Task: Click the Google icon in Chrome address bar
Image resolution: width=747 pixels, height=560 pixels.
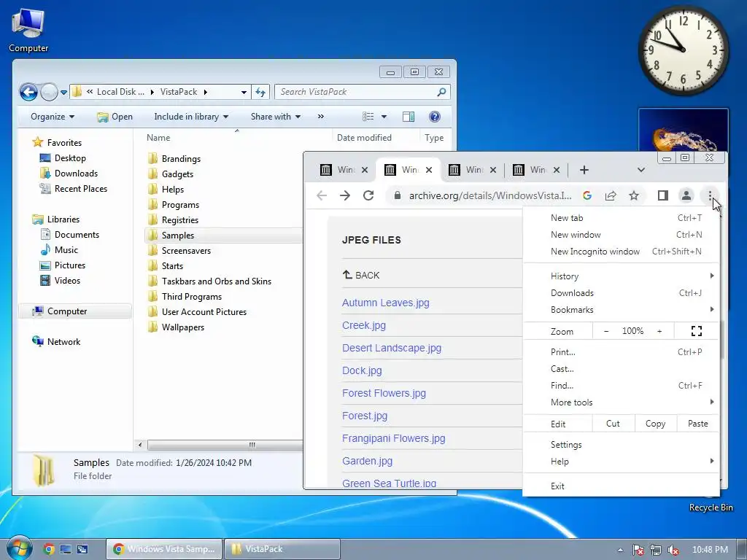Action: pyautogui.click(x=587, y=195)
